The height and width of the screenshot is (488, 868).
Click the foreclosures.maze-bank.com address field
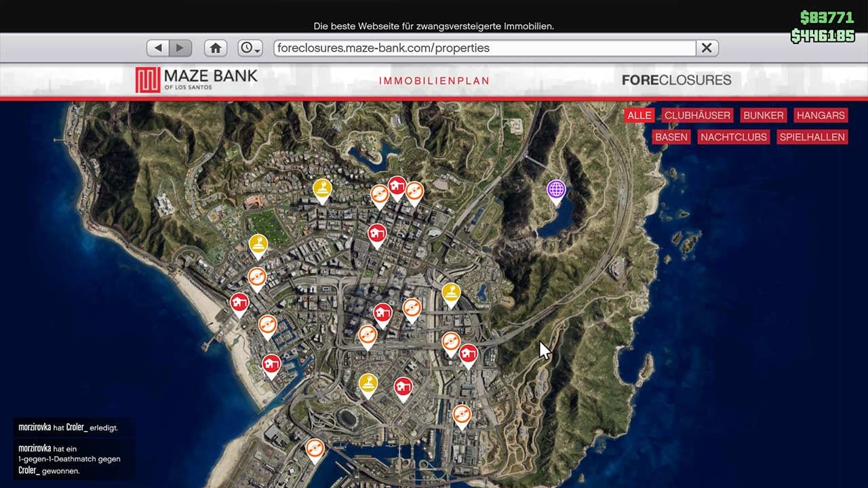(x=484, y=48)
